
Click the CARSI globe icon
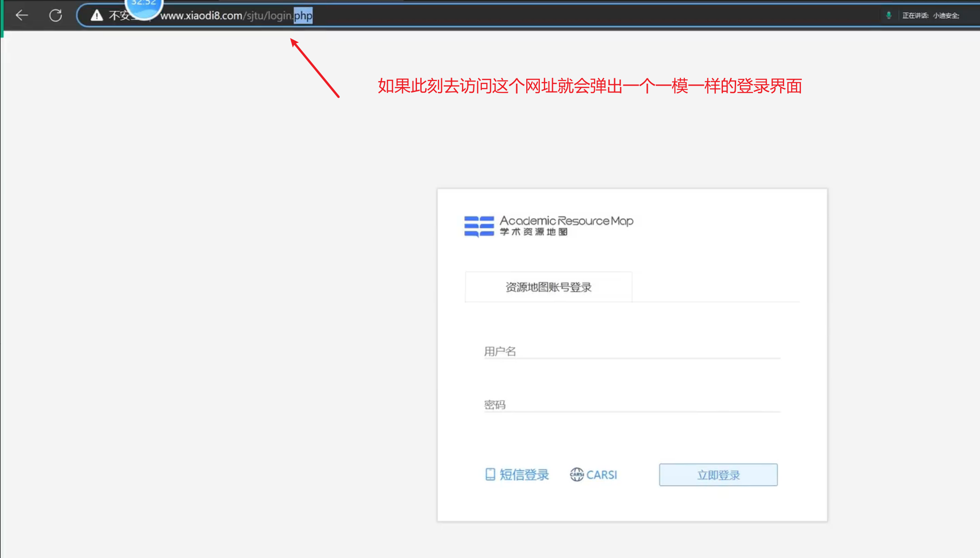577,474
